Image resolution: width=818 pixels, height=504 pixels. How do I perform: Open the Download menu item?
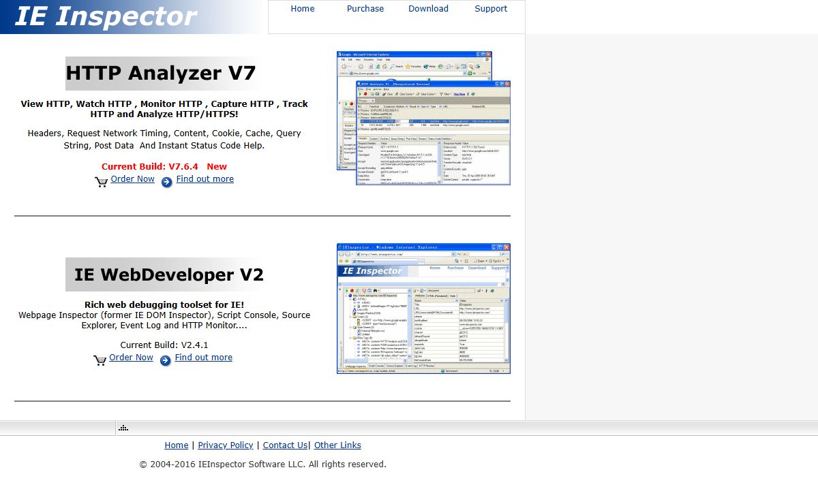pyautogui.click(x=428, y=9)
